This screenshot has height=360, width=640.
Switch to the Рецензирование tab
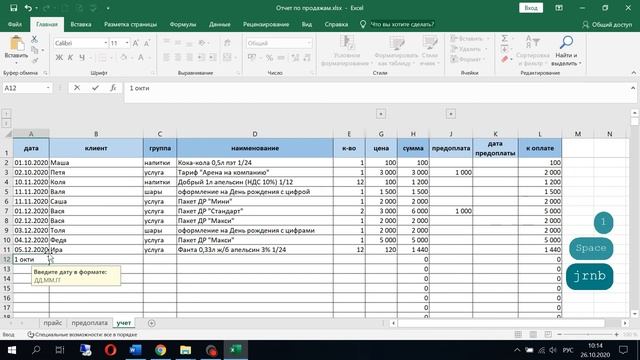[266, 24]
